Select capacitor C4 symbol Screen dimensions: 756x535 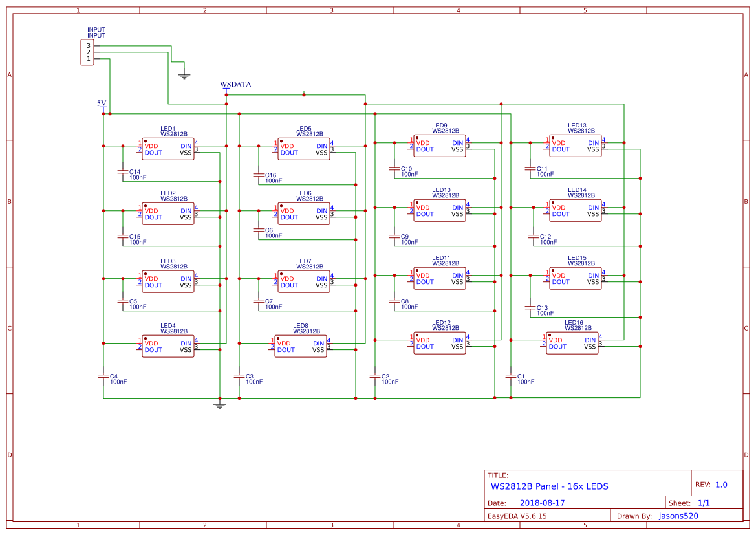click(103, 375)
